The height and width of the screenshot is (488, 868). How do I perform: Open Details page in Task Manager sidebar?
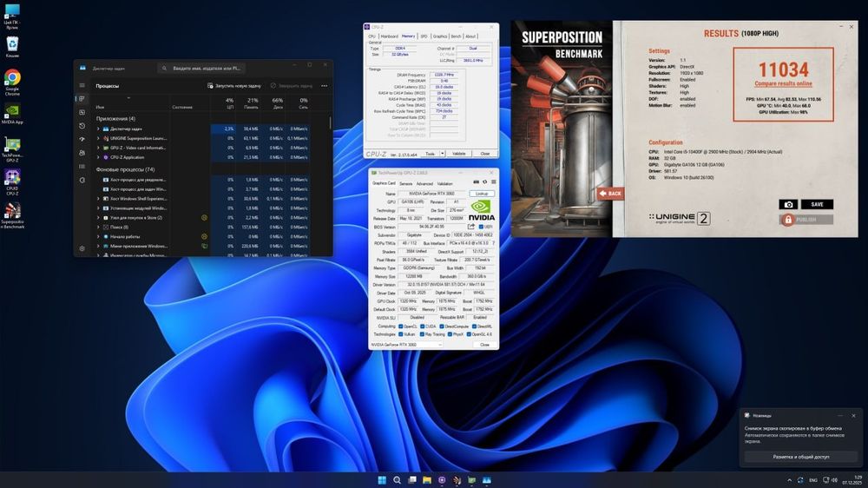pos(82,166)
